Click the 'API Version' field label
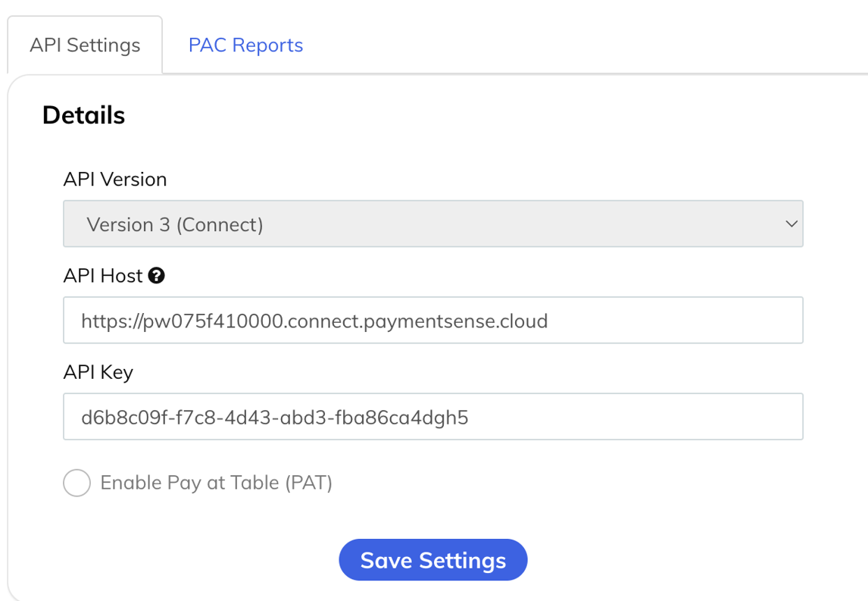The height and width of the screenshot is (601, 868). click(115, 180)
